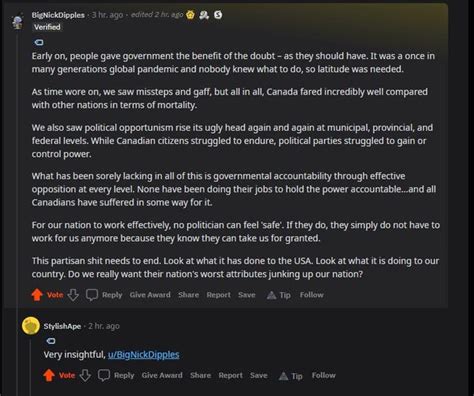Click reply speech bubble under StylishApe's reply
This screenshot has width=474, height=396.
click(x=104, y=375)
